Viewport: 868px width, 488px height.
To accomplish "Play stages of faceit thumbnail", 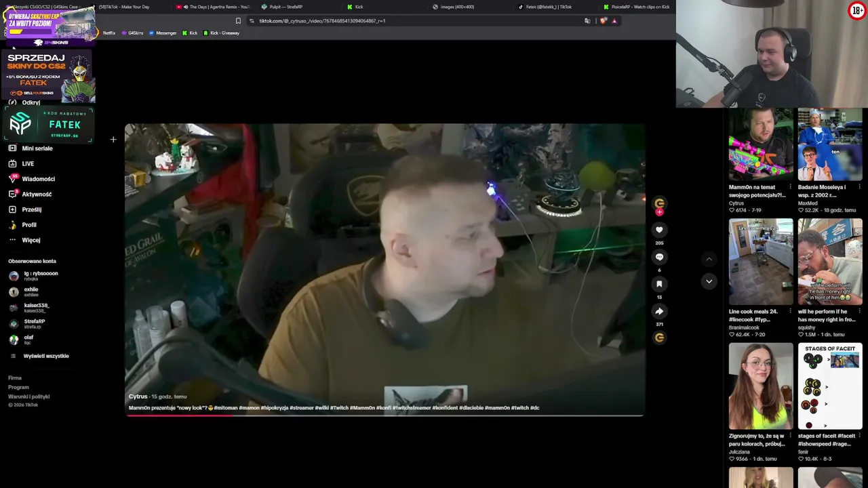I will [830, 386].
